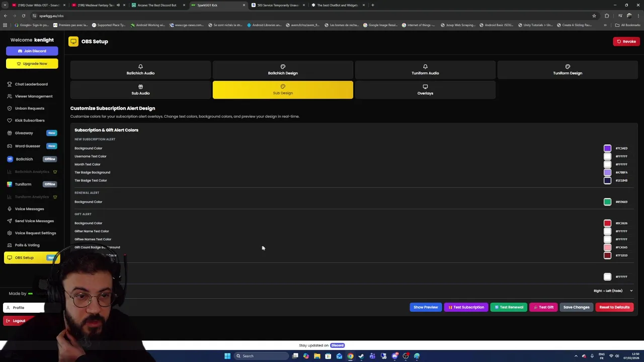Screen dimensions: 644x362
Task: Open Viewer Management page
Action: (33, 96)
